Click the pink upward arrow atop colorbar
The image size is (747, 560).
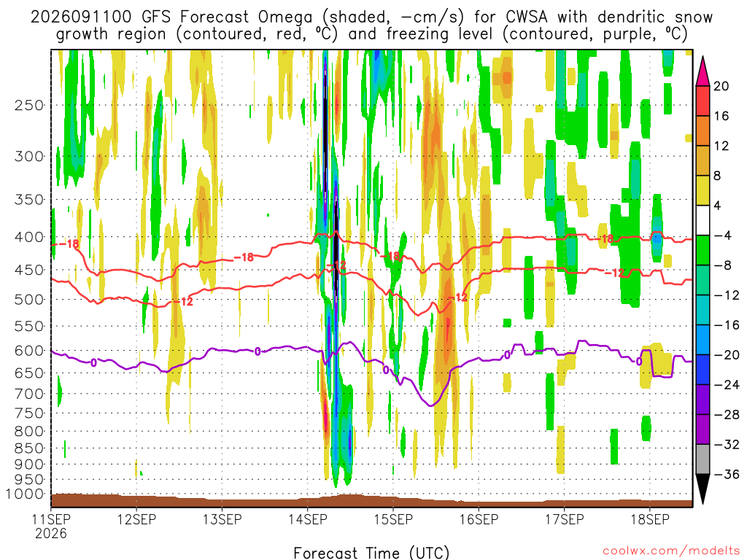(x=703, y=71)
